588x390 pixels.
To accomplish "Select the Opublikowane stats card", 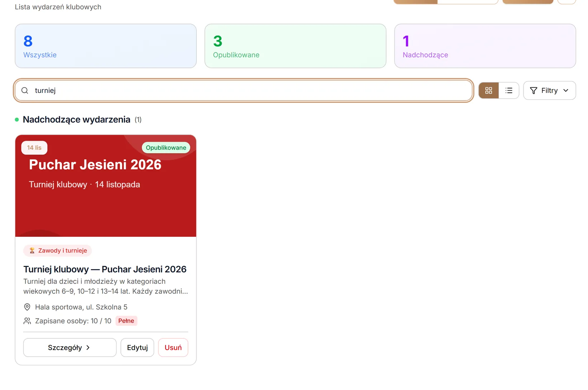I will pyautogui.click(x=295, y=46).
